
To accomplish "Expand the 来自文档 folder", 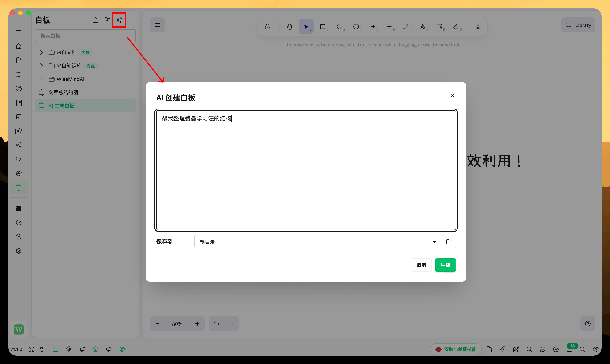I will (x=41, y=52).
